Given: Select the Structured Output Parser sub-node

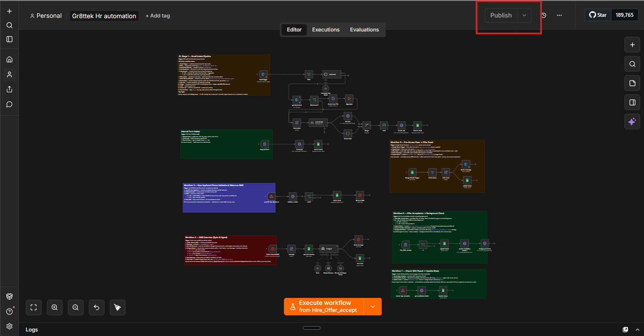Looking at the screenshot, I should pos(341,268).
